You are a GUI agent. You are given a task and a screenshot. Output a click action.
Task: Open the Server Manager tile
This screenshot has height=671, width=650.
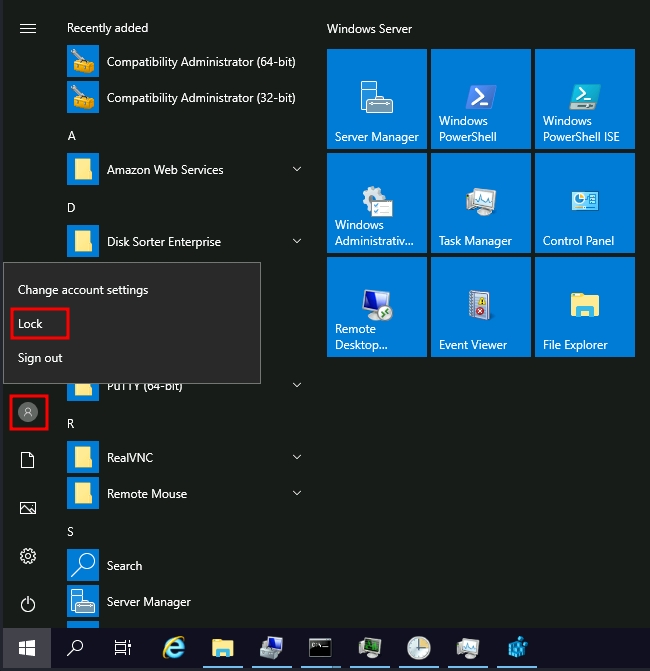pyautogui.click(x=376, y=99)
